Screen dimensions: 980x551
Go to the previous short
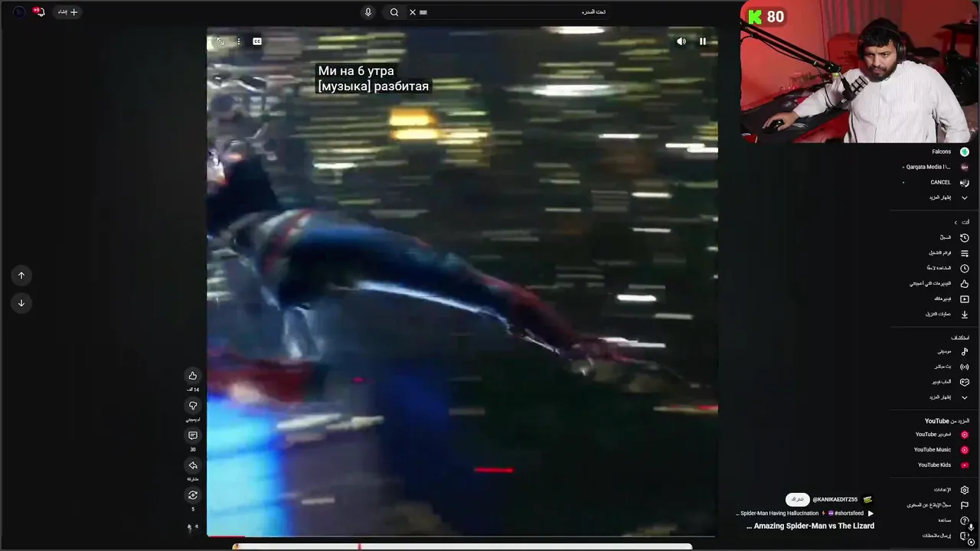21,275
